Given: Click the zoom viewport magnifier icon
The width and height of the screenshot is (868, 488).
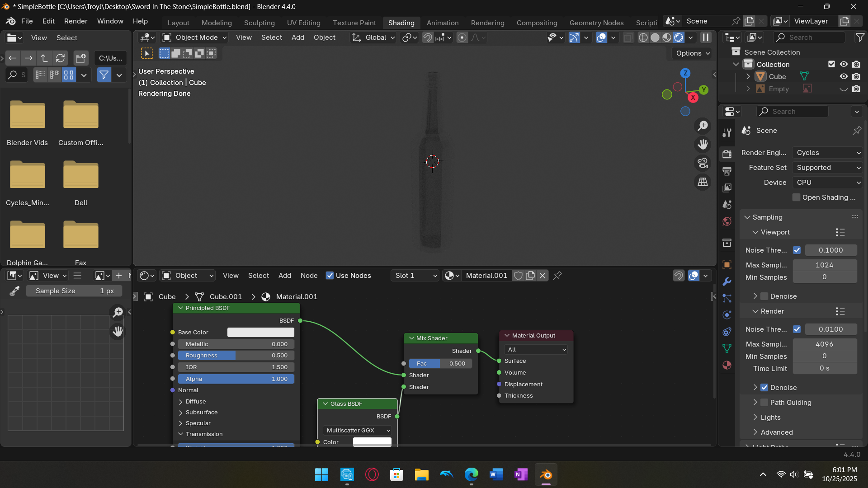Looking at the screenshot, I should [x=703, y=126].
